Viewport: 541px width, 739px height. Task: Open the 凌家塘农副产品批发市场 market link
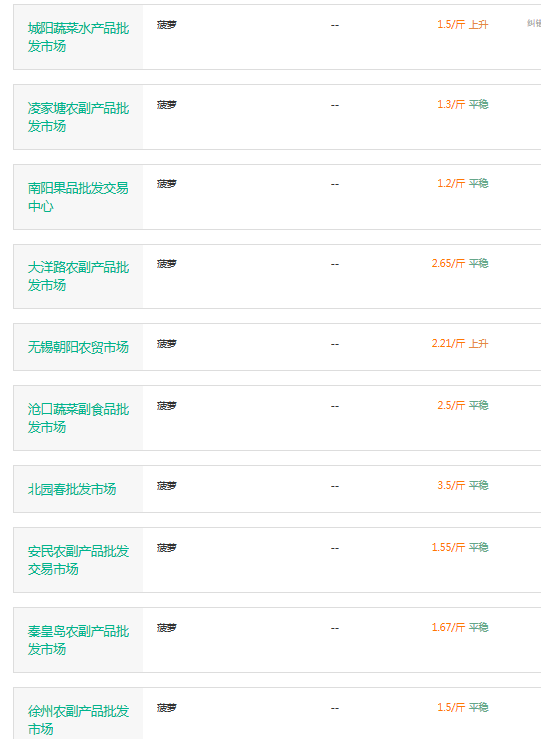78,117
